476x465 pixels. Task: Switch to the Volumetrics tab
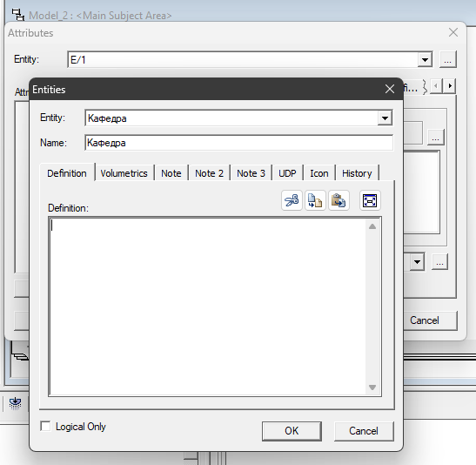[124, 173]
